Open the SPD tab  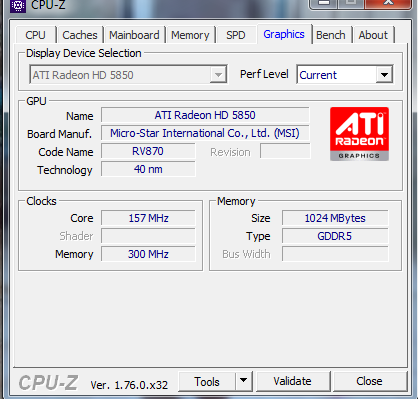(236, 35)
